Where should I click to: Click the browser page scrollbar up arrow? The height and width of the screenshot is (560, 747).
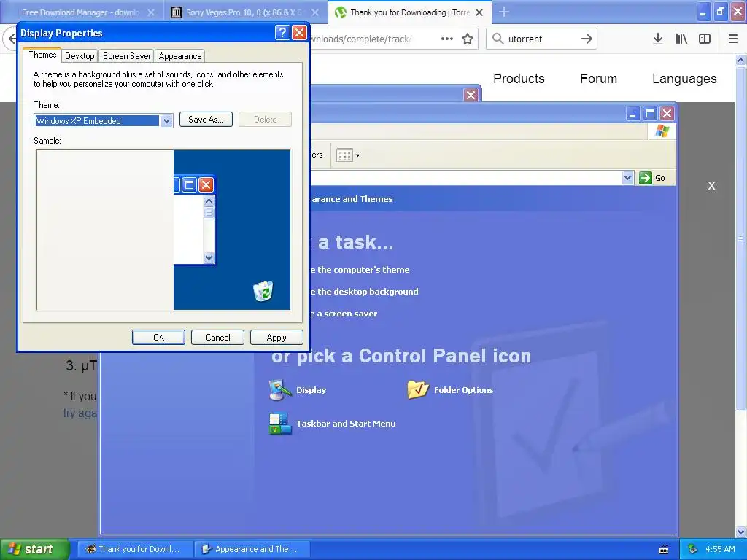pos(741,60)
